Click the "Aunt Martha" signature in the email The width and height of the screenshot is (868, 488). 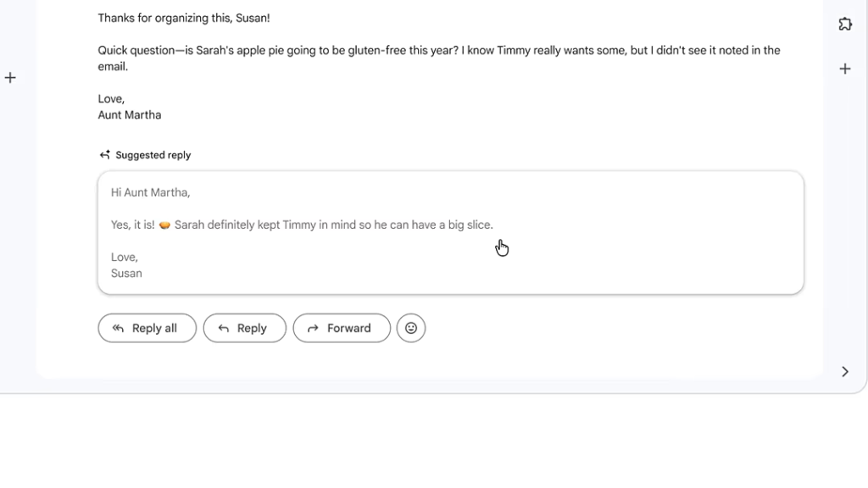[130, 114]
